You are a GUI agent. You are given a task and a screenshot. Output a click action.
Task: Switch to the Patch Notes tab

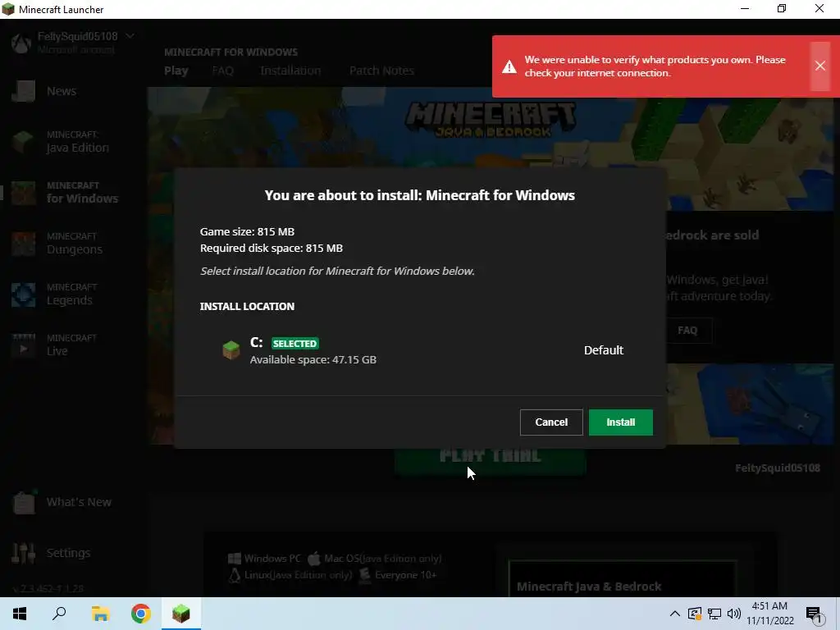381,71
